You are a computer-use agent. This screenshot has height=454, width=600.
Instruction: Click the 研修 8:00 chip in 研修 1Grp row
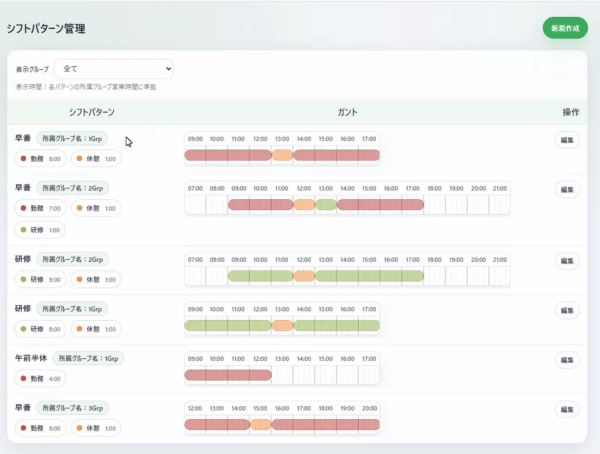[41, 329]
